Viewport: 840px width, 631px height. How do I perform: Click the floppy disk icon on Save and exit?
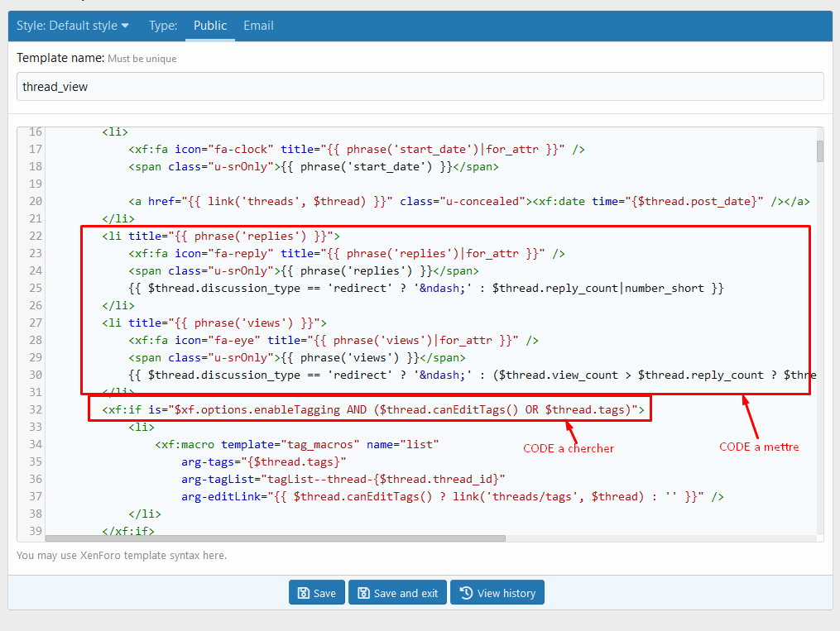click(x=363, y=593)
